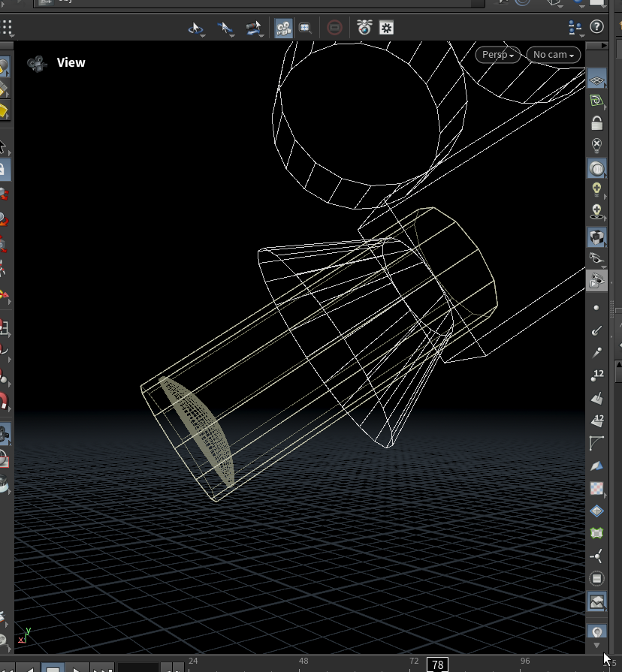Toggle the reference plane grid display
Viewport: 622px width, 672px height.
point(596,80)
